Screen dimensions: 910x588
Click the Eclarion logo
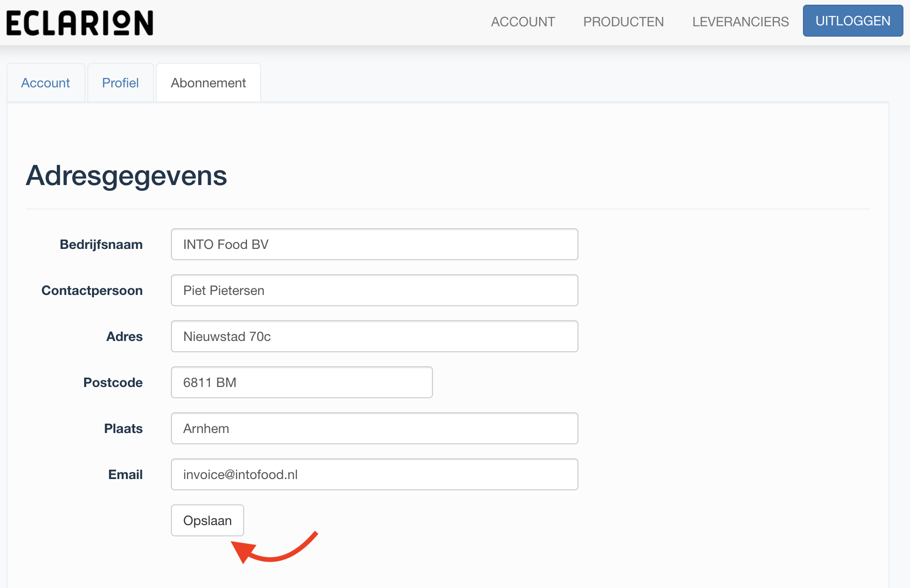coord(80,23)
